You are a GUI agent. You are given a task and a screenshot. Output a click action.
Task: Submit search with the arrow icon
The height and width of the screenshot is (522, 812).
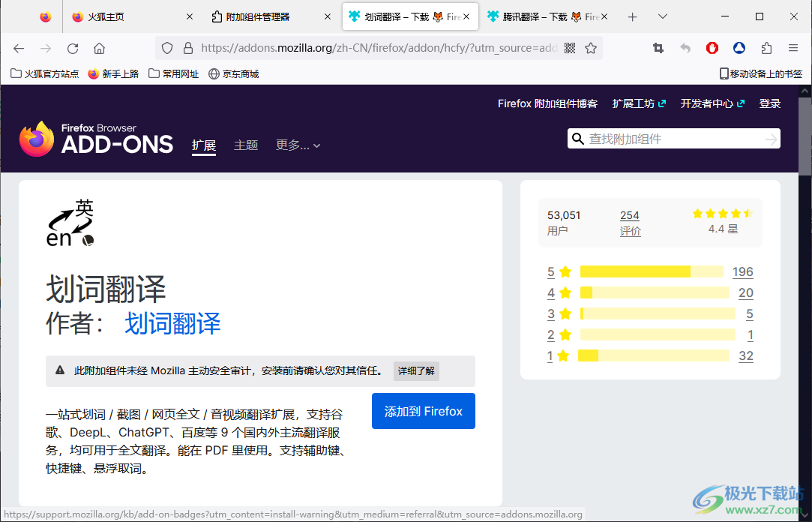[771, 139]
